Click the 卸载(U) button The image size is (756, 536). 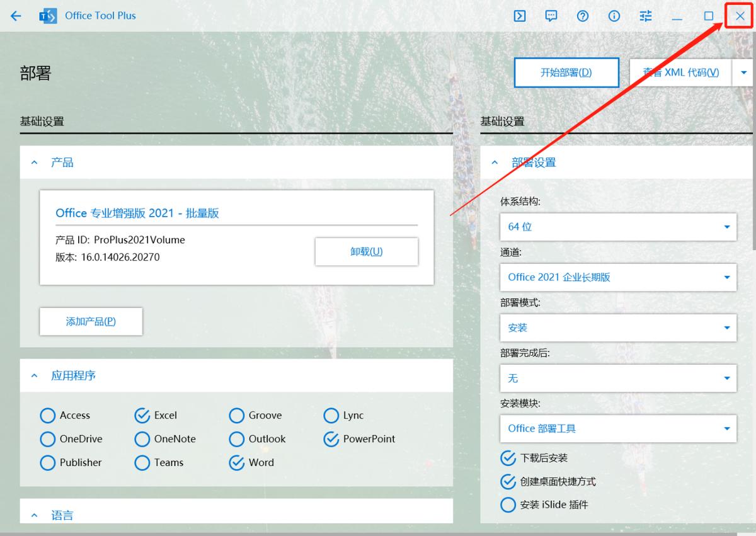point(367,251)
